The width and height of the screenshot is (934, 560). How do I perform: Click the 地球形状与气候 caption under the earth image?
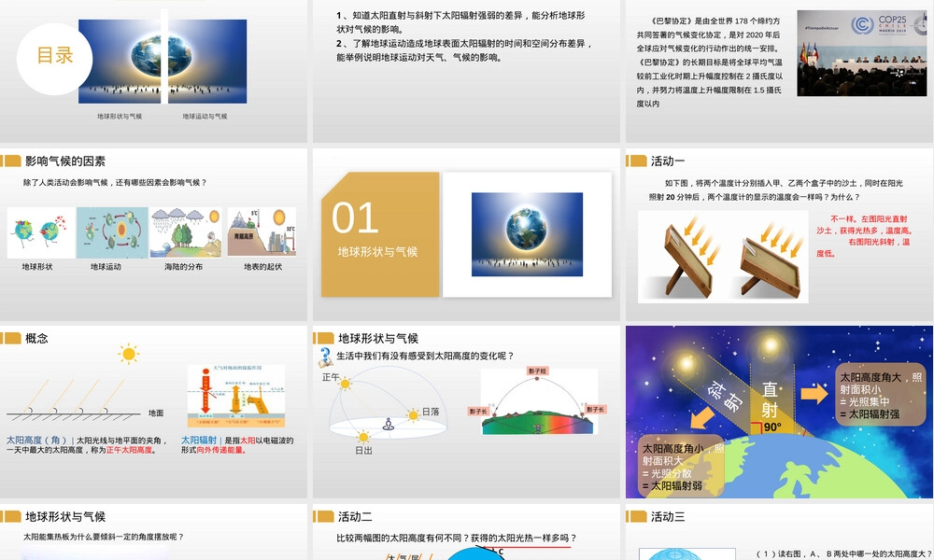click(120, 116)
